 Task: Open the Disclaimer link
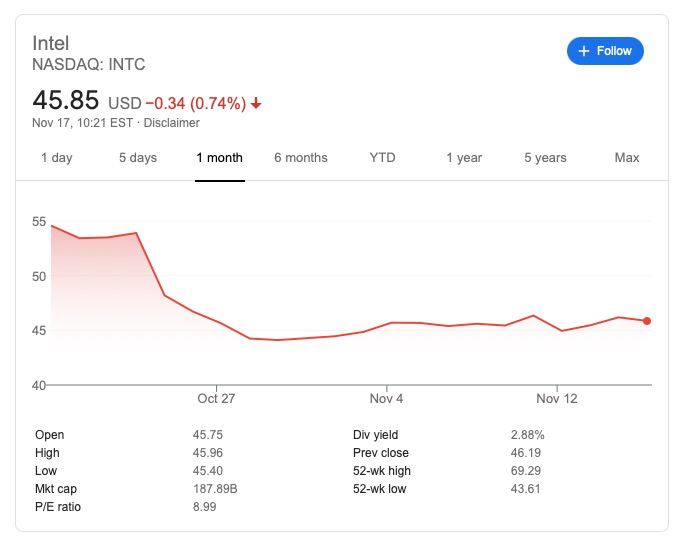click(x=171, y=123)
